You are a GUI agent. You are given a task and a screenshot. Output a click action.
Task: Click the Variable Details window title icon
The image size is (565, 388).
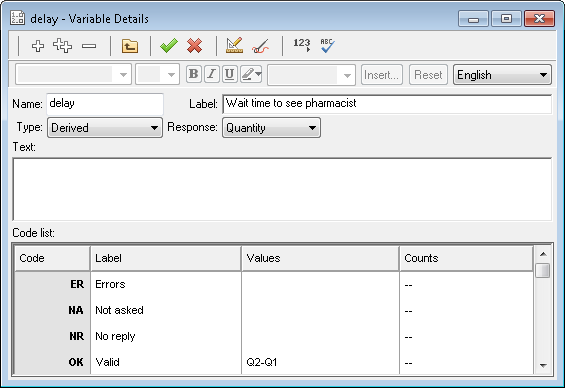(x=18, y=18)
